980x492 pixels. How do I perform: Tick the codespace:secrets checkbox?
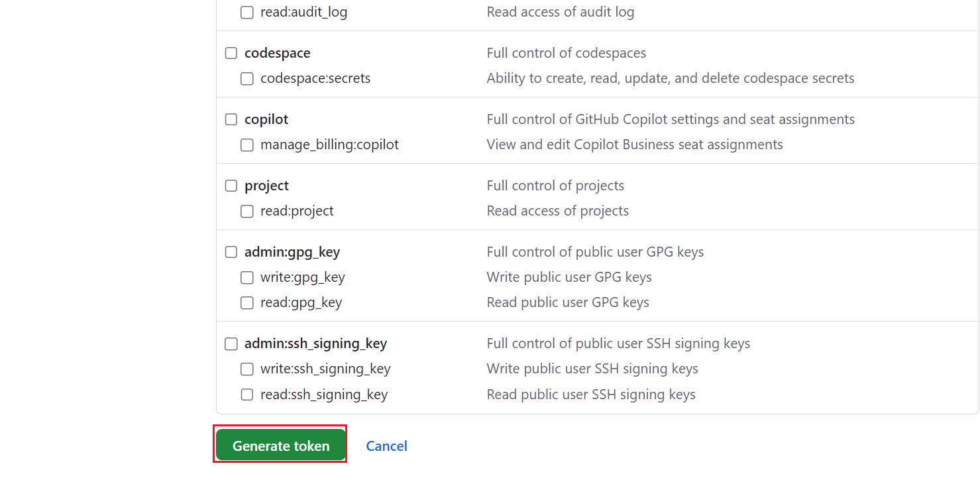[247, 79]
